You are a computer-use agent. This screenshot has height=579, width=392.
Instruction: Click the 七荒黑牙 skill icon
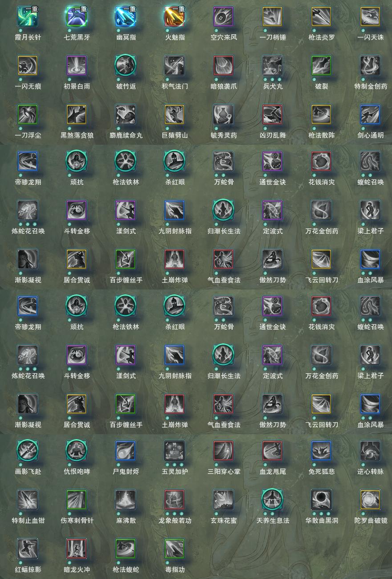point(77,16)
